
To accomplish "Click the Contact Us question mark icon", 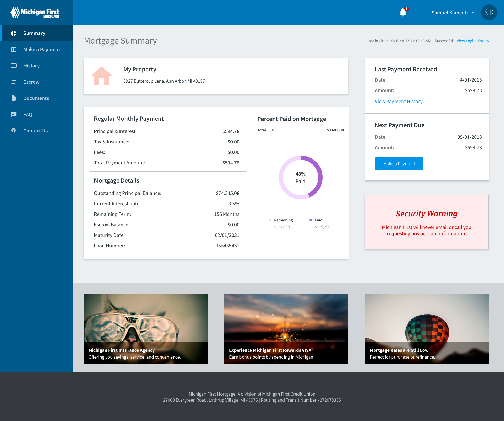I will [x=14, y=131].
